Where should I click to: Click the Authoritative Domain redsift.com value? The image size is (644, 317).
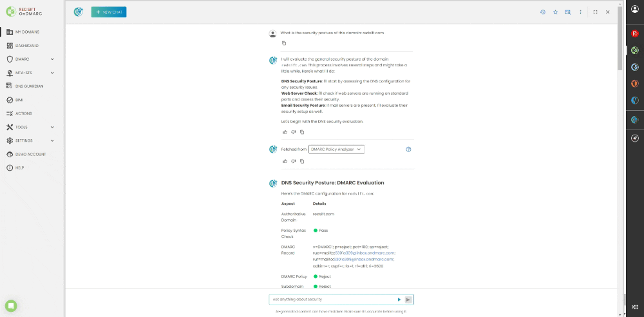pos(323,214)
